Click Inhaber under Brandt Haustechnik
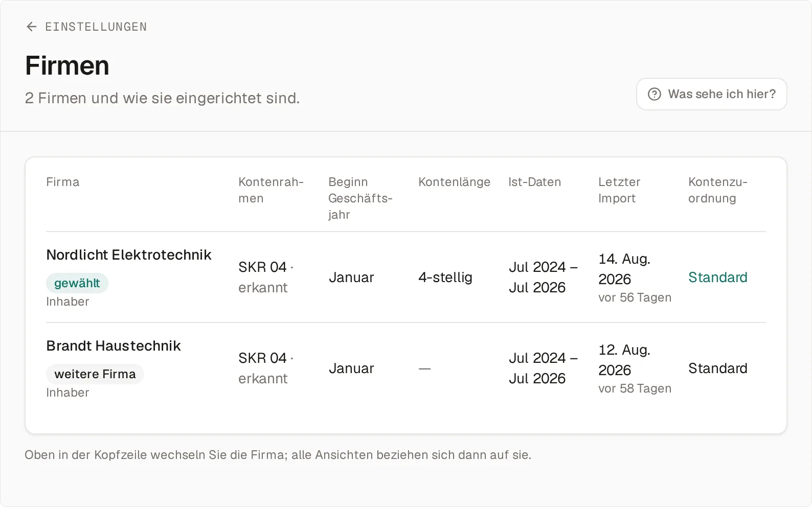The width and height of the screenshot is (812, 507). tap(67, 393)
